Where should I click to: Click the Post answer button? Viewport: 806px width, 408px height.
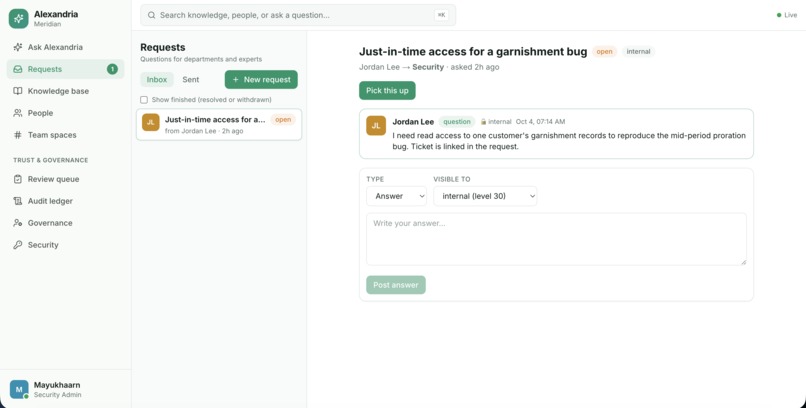(396, 285)
